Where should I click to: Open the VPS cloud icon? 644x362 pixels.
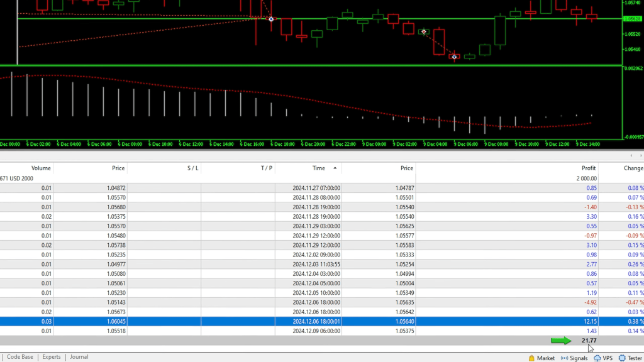pos(597,358)
